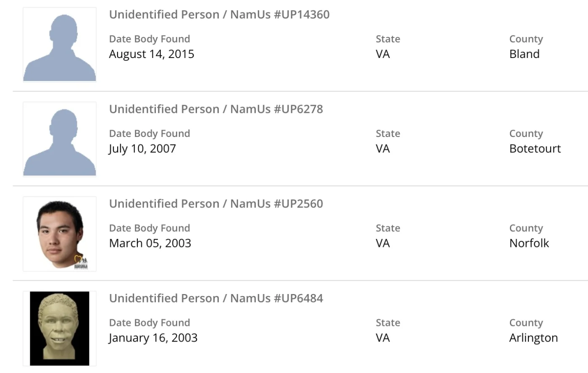The width and height of the screenshot is (588, 373).
Task: Open Unidentified Person NamUs #UP14360 record
Action: 219,14
